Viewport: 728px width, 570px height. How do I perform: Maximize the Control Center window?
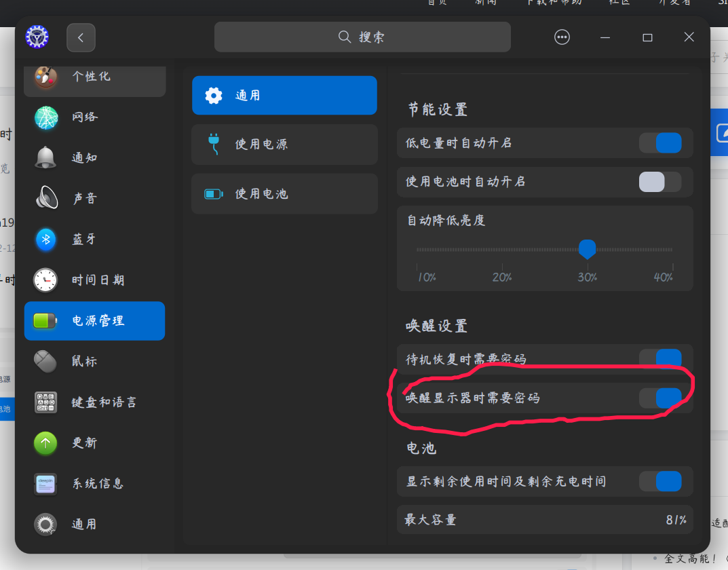click(x=647, y=37)
